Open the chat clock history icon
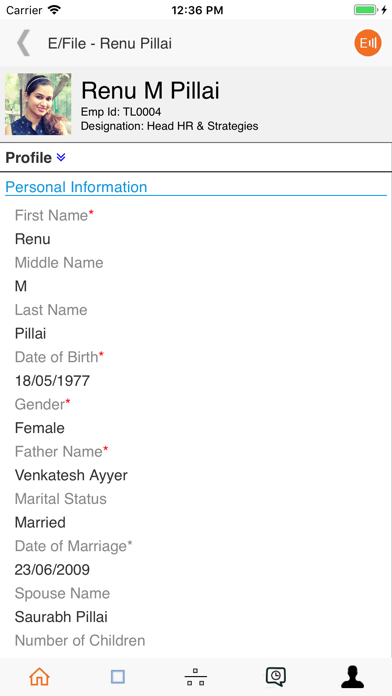This screenshot has width=392, height=696. [276, 677]
